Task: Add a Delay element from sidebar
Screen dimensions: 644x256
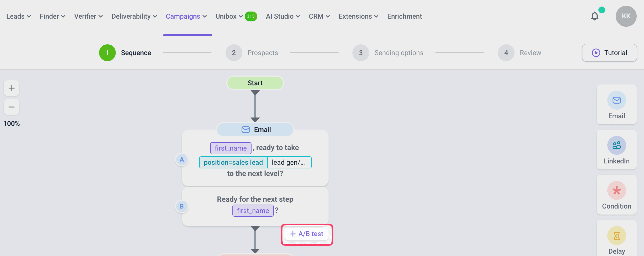Action: 616,239
